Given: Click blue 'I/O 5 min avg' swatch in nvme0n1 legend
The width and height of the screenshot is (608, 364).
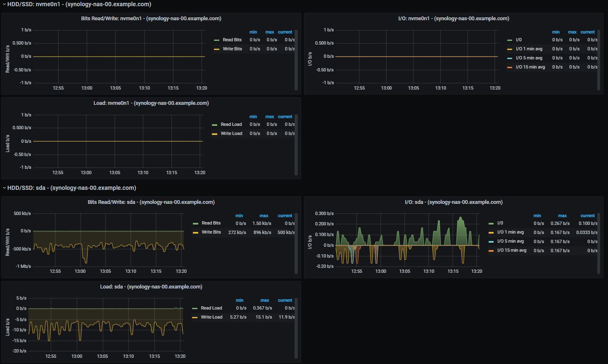Looking at the screenshot, I should coord(510,59).
